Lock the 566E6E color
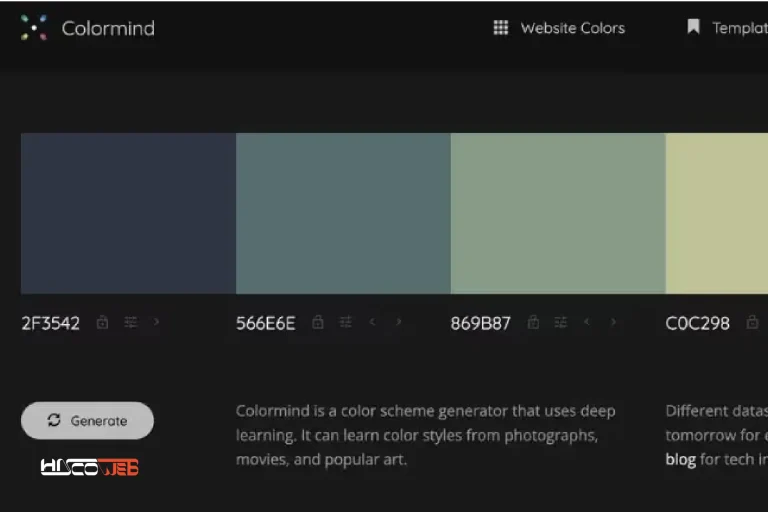The image size is (768, 512). [x=318, y=322]
